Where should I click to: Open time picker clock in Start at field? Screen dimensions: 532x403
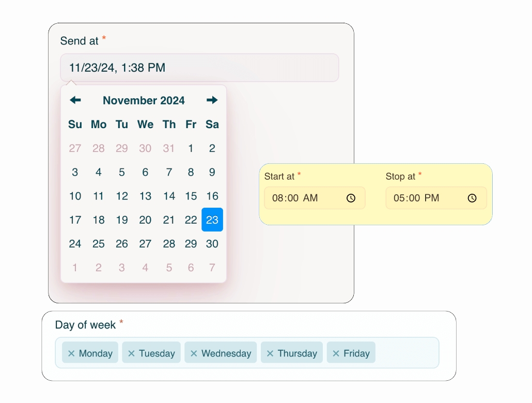(x=351, y=198)
